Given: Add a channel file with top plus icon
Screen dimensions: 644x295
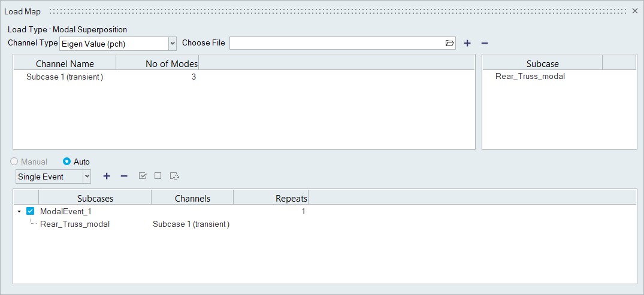Looking at the screenshot, I should click(467, 43).
